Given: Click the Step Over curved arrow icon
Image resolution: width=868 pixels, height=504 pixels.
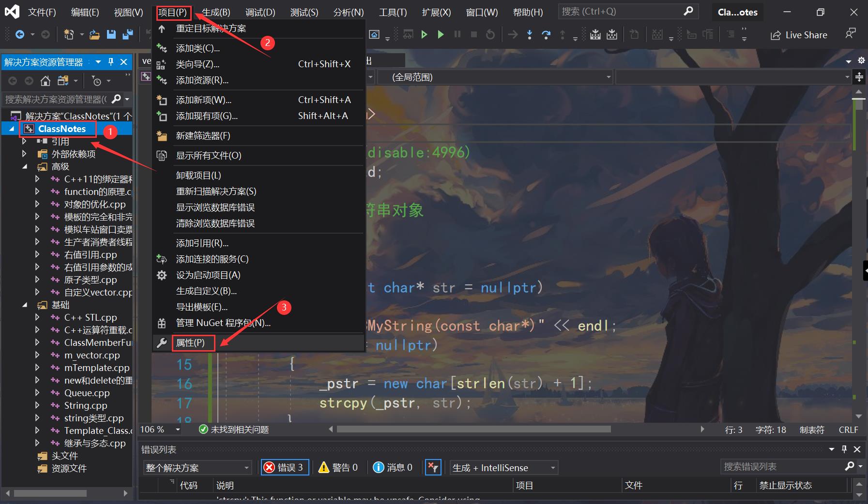Looking at the screenshot, I should 546,34.
